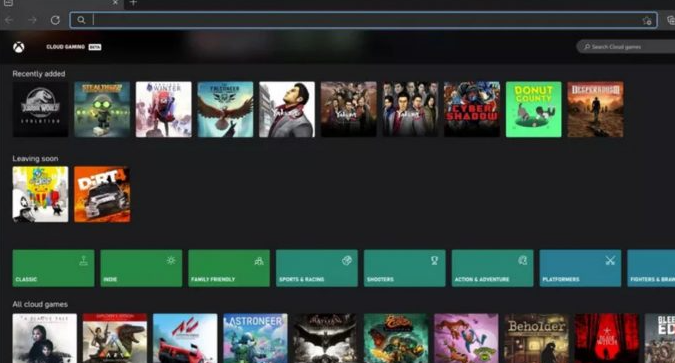Open the Family Friendly category
The height and width of the screenshot is (363, 675).
pos(229,268)
